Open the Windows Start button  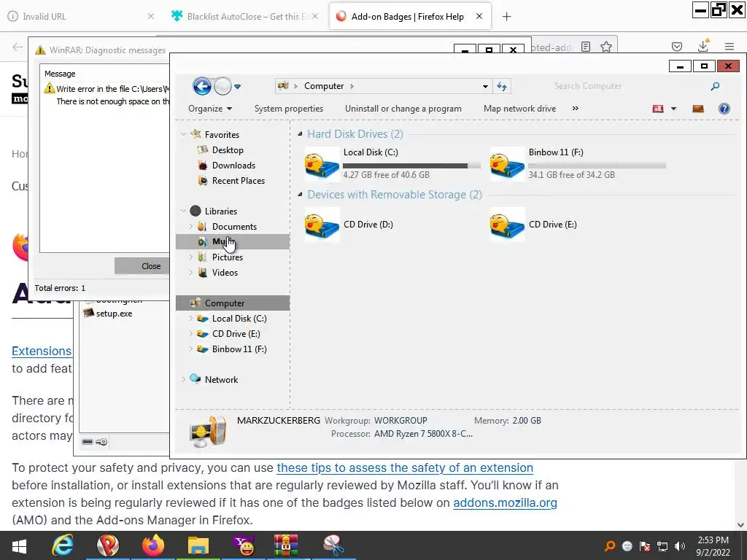[19, 545]
